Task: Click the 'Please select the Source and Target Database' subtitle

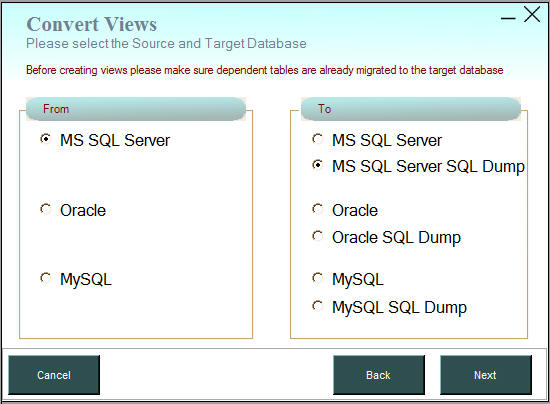Action: pos(166,43)
